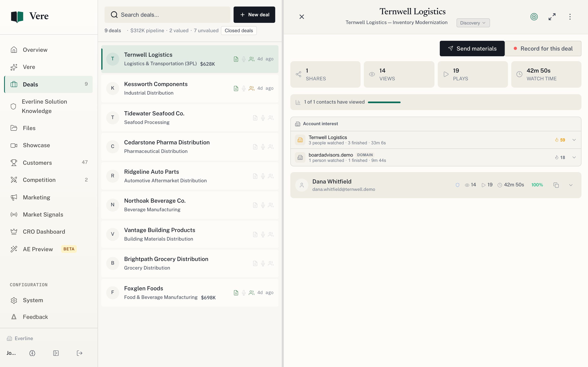This screenshot has width=588, height=367.
Task: Expand the Ternwell Logistics account interest row
Action: 574,140
